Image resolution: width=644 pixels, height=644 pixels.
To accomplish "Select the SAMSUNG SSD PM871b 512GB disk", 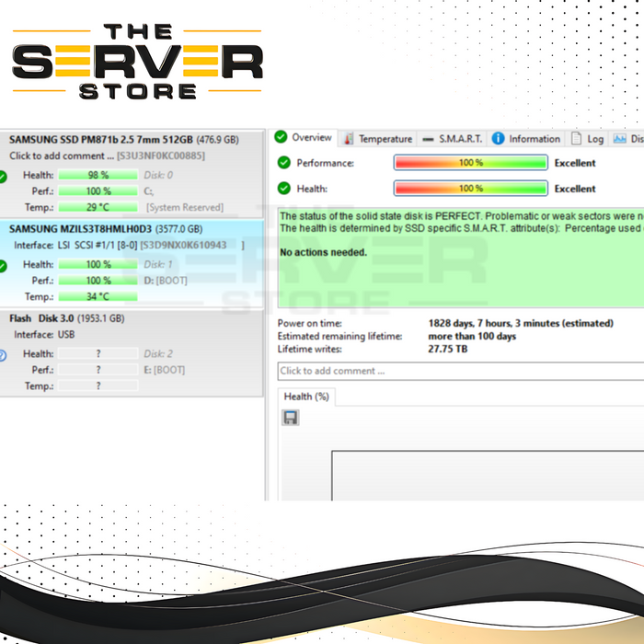I will (x=124, y=140).
